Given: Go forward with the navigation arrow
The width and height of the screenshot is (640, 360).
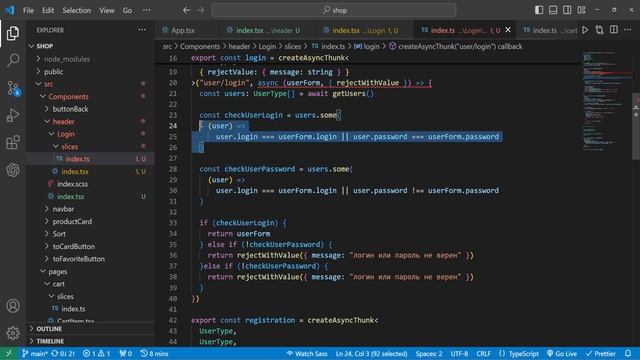Looking at the screenshot, I should point(200,10).
